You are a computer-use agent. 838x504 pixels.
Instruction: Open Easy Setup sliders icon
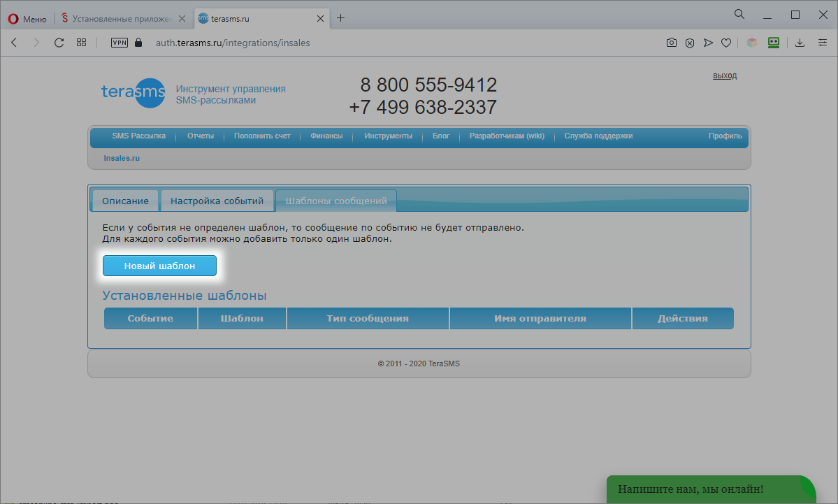(x=823, y=43)
